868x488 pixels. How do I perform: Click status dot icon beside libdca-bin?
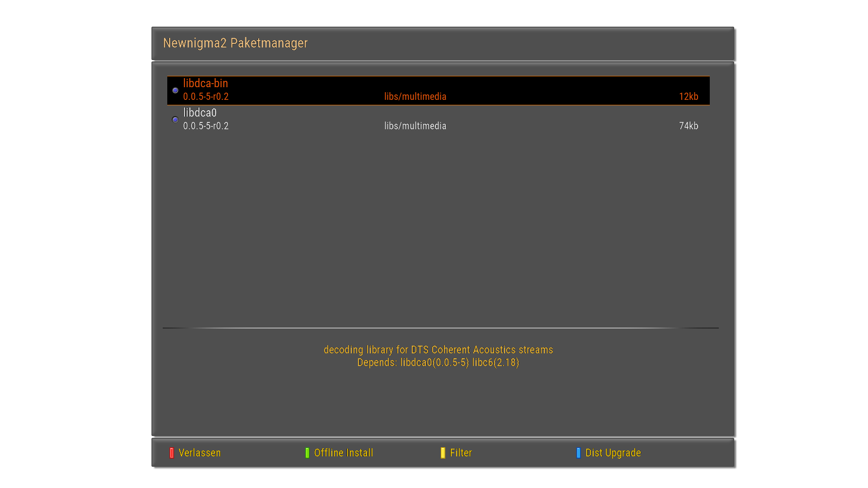click(x=175, y=90)
